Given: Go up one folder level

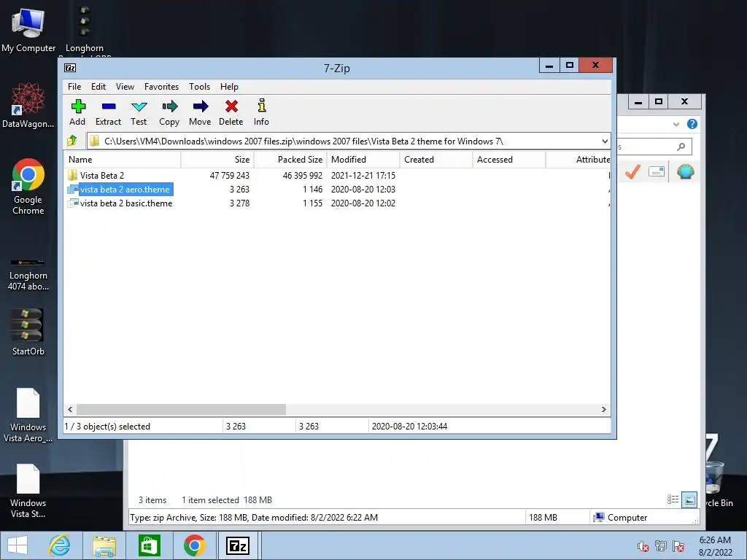Looking at the screenshot, I should coord(72,141).
